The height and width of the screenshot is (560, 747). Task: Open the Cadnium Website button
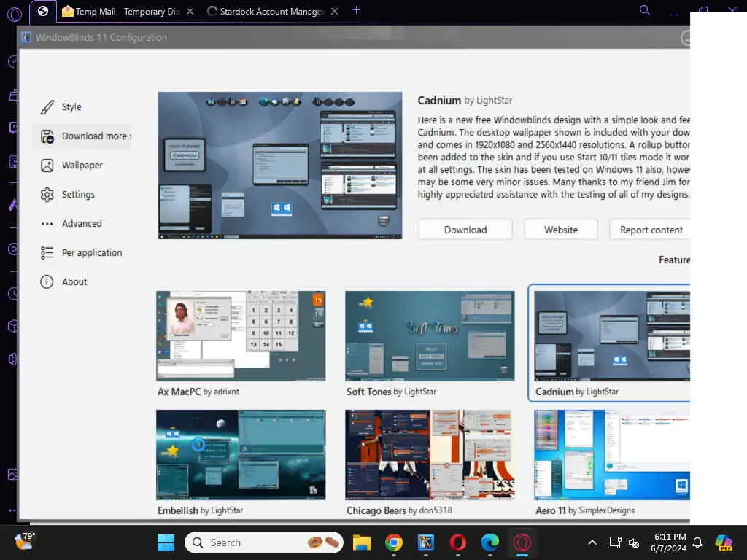click(x=561, y=230)
